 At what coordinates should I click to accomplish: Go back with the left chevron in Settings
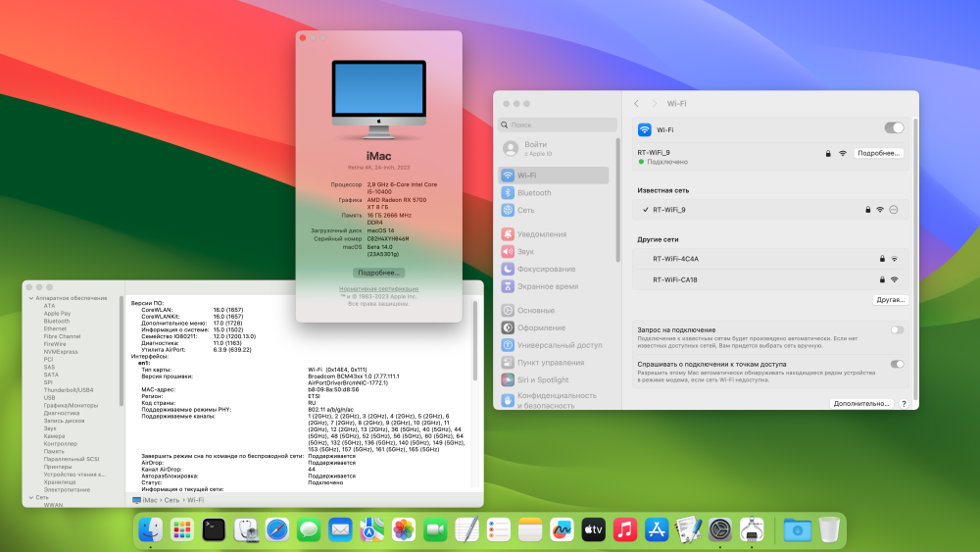(x=636, y=104)
